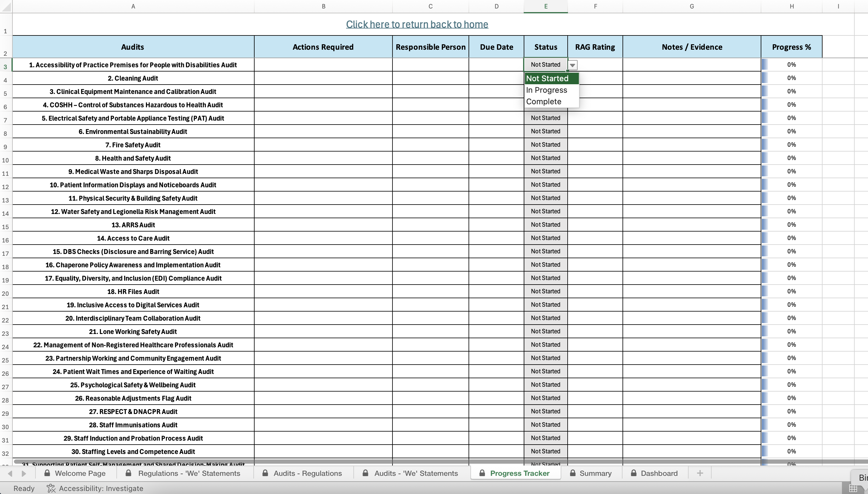Viewport: 868px width, 494px height.
Task: Choose 'Complete' in the status dropdown
Action: [544, 102]
